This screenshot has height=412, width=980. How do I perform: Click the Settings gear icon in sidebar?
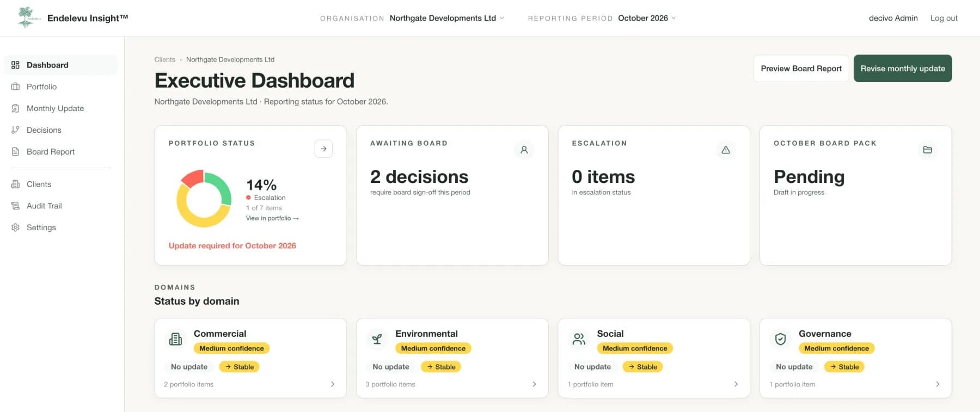point(15,227)
